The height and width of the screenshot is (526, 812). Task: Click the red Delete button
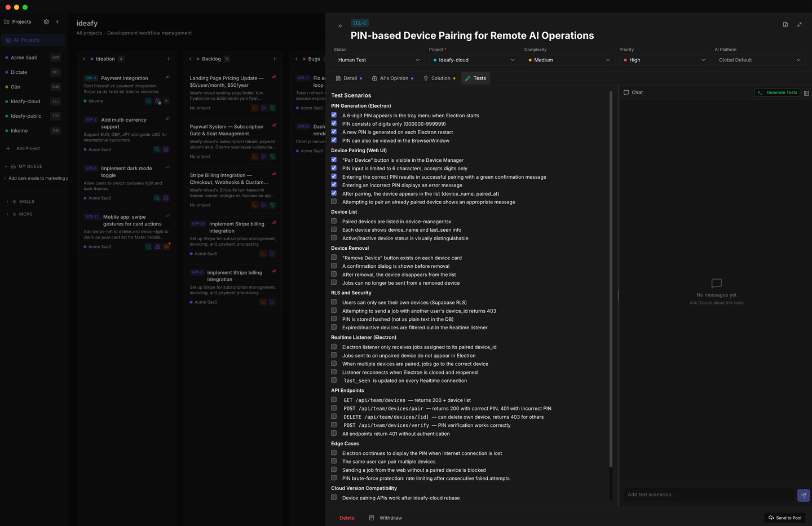click(x=347, y=518)
